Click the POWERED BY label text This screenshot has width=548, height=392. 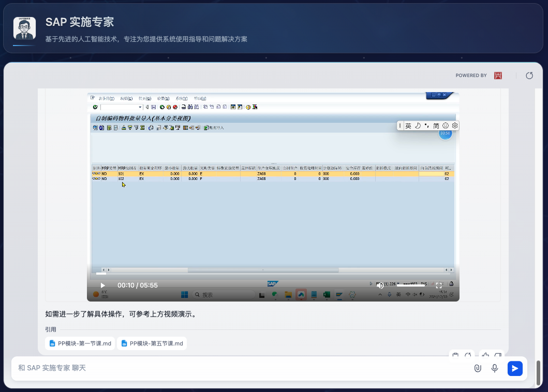(x=471, y=76)
